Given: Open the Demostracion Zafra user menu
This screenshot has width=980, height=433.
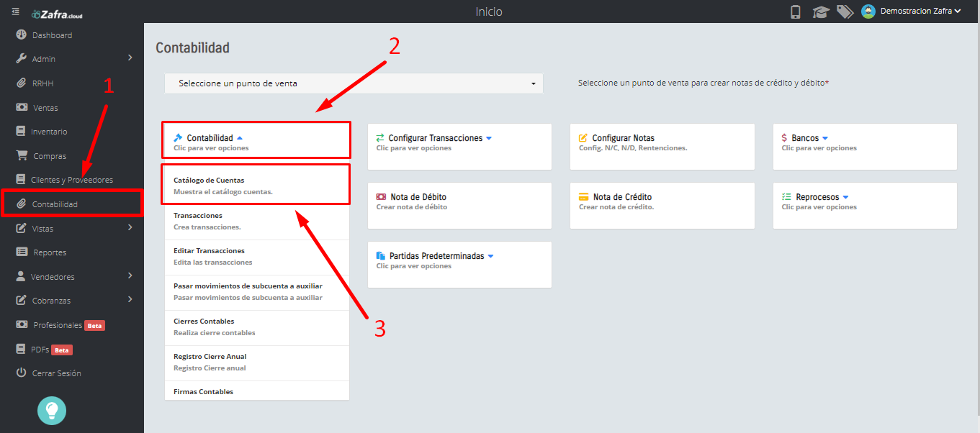Looking at the screenshot, I should point(921,12).
